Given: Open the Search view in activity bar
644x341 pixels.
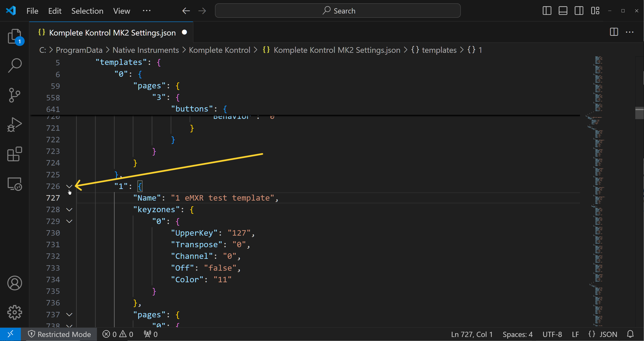Looking at the screenshot, I should coord(14,65).
